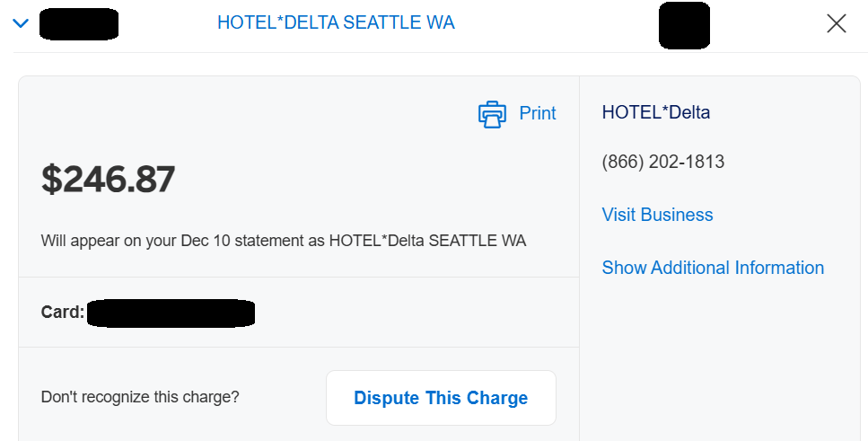Click the (866) 202-1813 phone number
This screenshot has height=441, width=868.
(662, 163)
